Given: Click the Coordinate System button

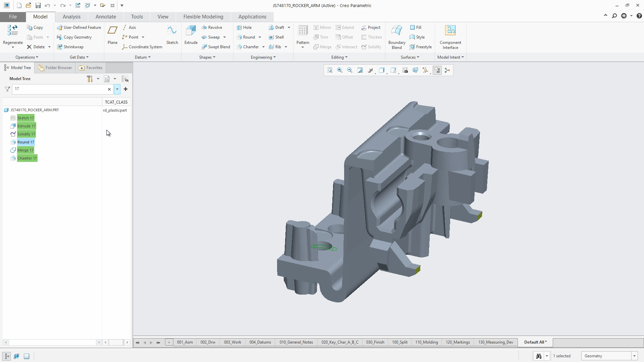Looking at the screenshot, I should pyautogui.click(x=142, y=47).
